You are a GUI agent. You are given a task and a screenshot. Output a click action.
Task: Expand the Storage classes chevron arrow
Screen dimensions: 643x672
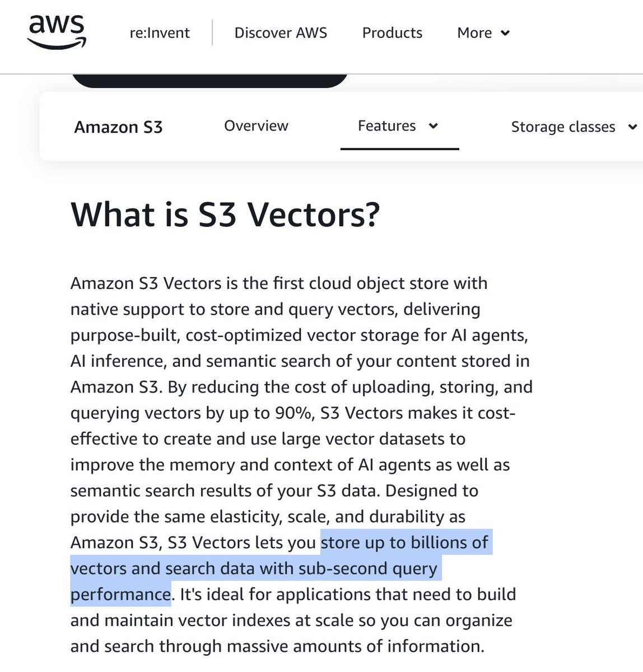pyautogui.click(x=632, y=127)
